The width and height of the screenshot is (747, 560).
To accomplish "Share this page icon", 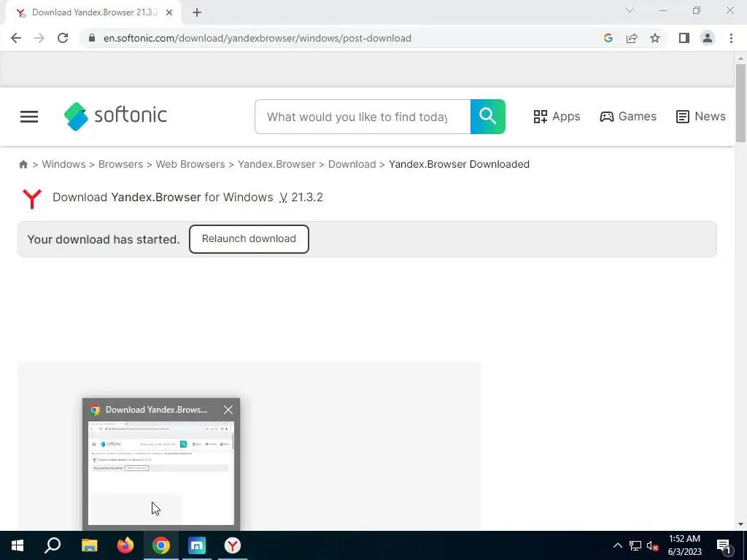I will point(632,38).
